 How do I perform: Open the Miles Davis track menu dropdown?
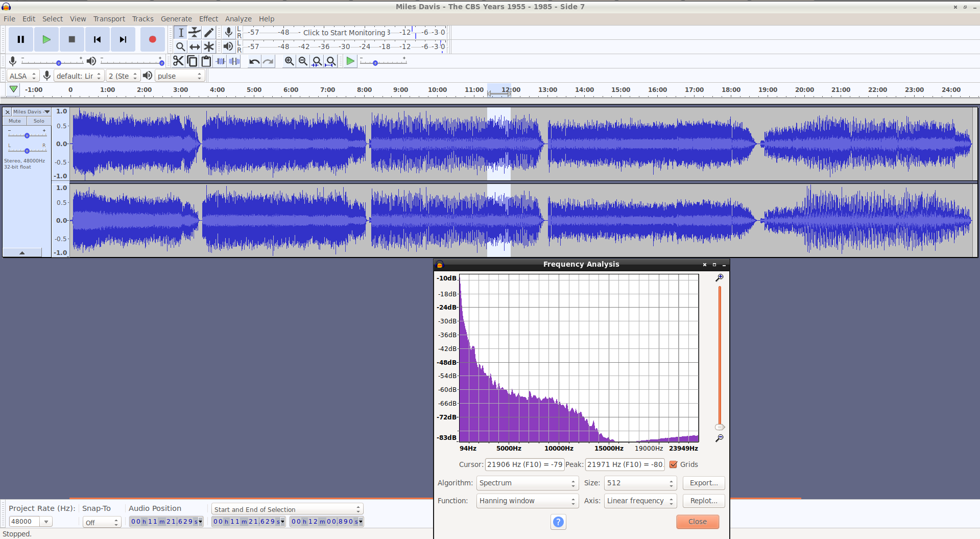tap(32, 111)
